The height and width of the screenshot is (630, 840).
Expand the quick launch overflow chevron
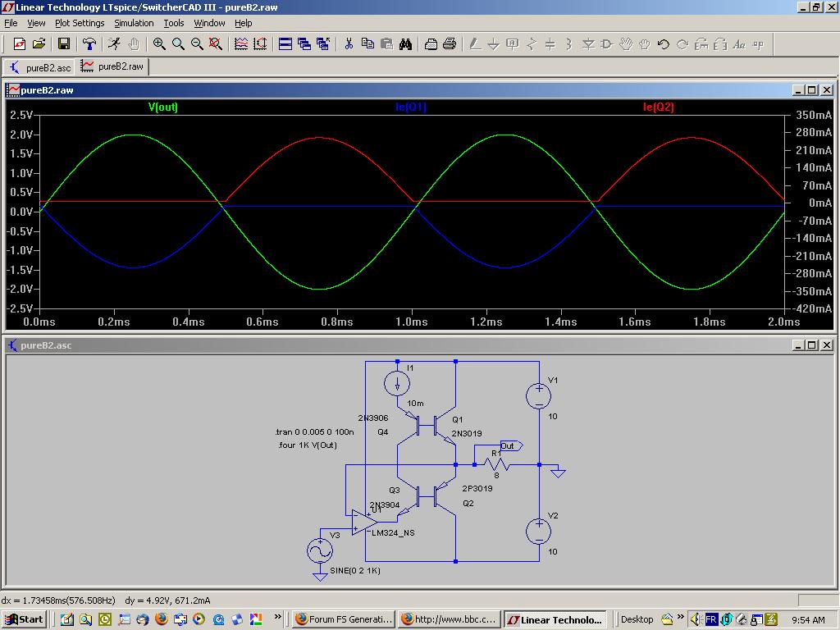278,617
